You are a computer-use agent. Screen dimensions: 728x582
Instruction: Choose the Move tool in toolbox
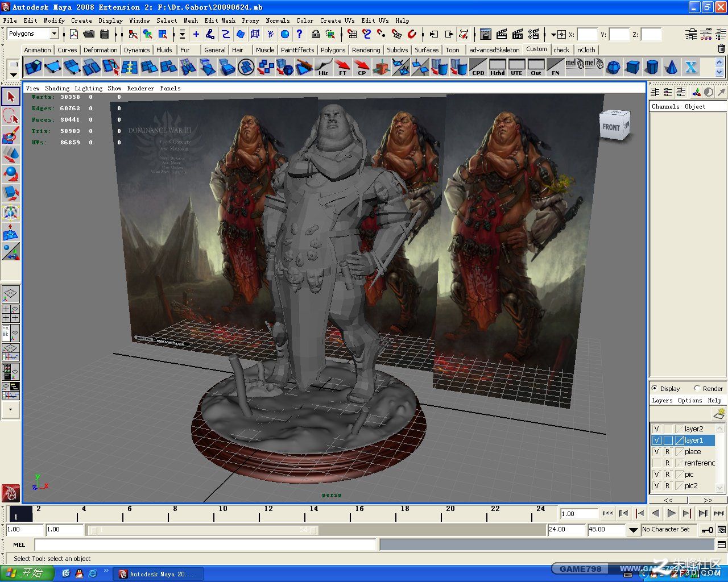(10, 155)
